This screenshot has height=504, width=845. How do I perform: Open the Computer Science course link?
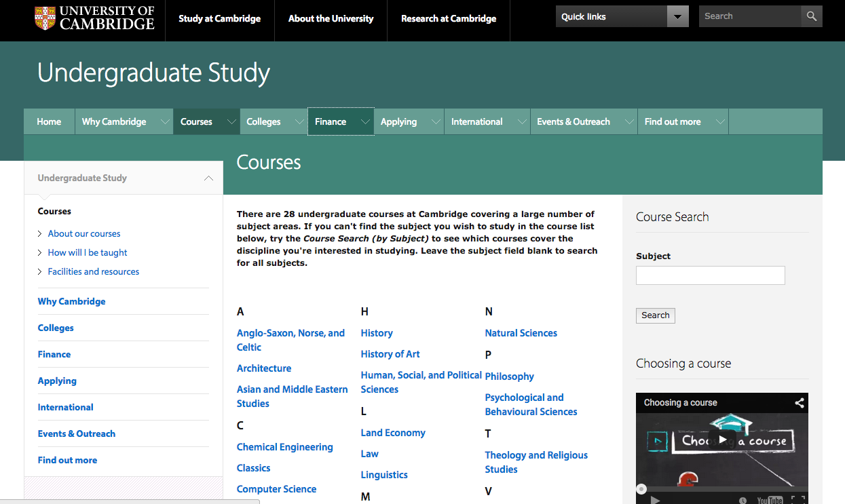276,489
